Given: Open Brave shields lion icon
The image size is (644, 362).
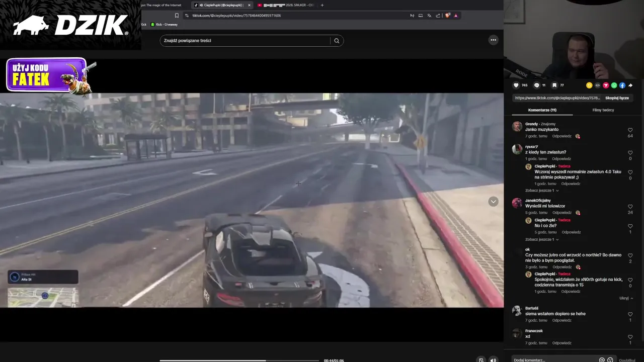Looking at the screenshot, I should pyautogui.click(x=447, y=16).
